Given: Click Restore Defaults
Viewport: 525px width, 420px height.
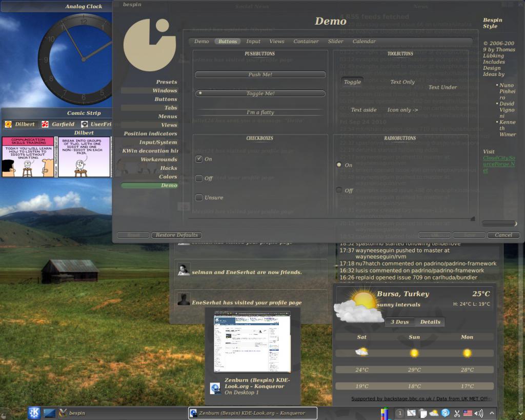Looking at the screenshot, I should (x=176, y=235).
